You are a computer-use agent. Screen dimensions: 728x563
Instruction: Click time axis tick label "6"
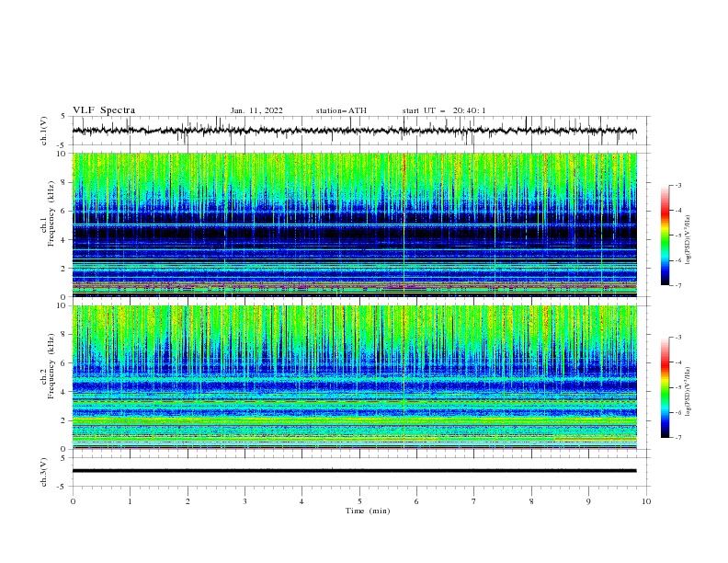(416, 501)
